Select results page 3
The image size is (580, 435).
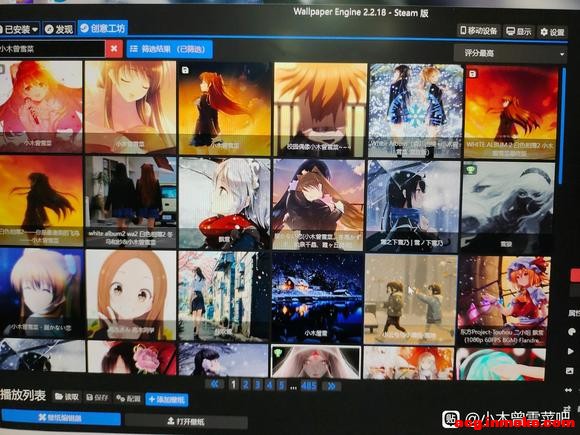(x=258, y=385)
